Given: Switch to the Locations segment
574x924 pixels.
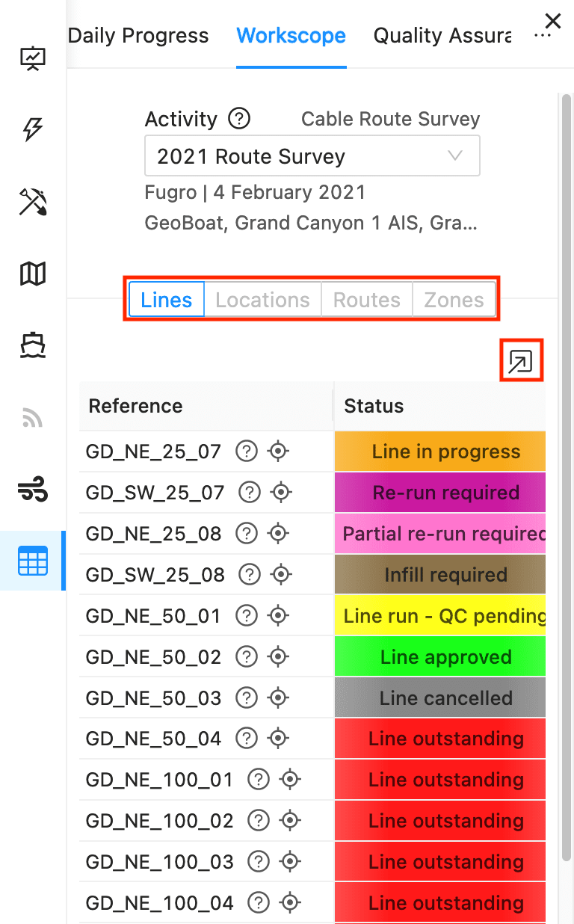Looking at the screenshot, I should [262, 301].
